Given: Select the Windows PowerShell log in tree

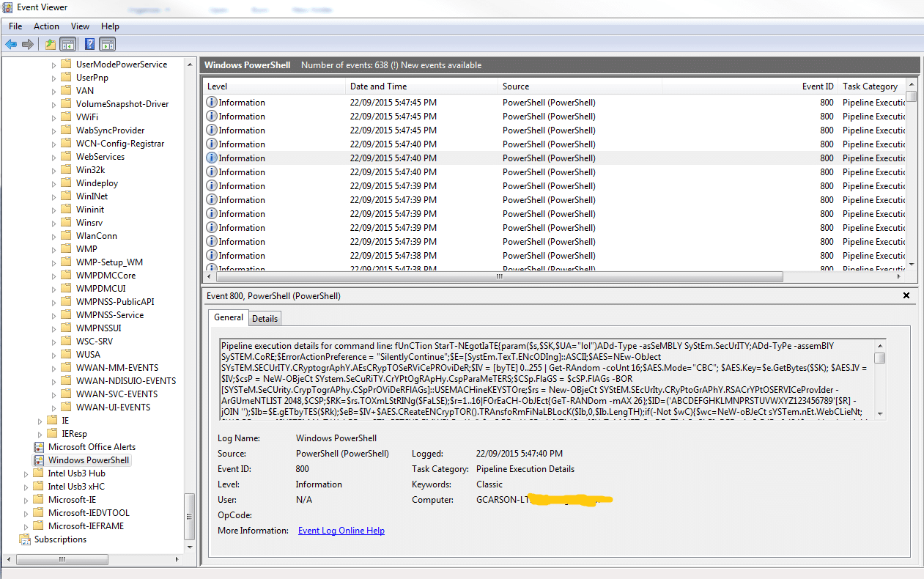Looking at the screenshot, I should (x=88, y=460).
